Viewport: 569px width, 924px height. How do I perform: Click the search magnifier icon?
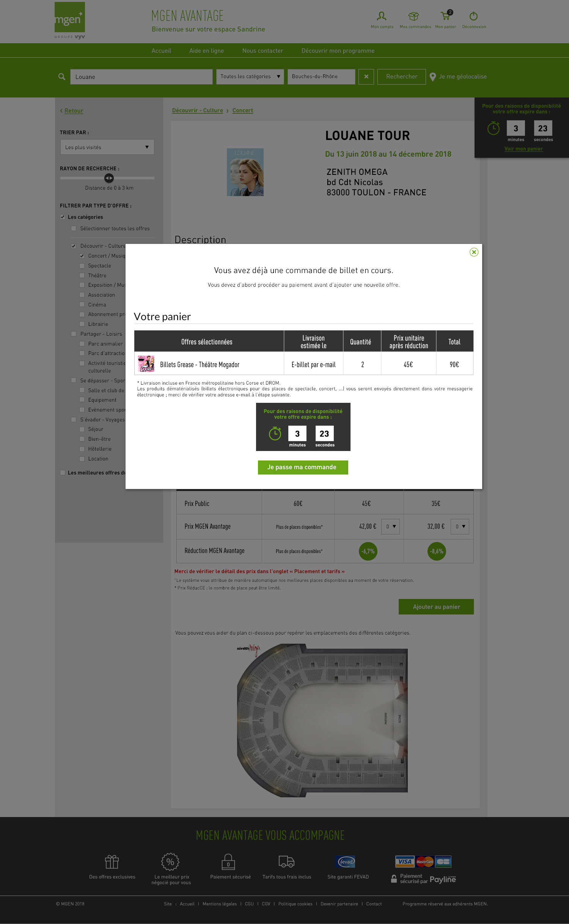tap(62, 77)
